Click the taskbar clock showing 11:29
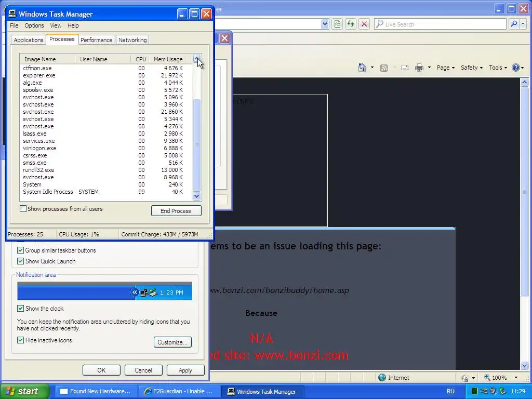Image resolution: width=532 pixels, height=399 pixels. coord(518,391)
